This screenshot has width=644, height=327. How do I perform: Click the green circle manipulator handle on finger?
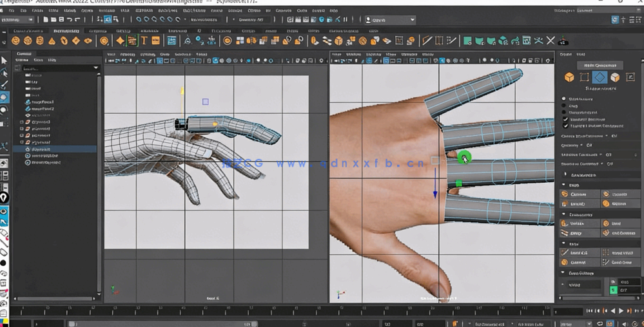point(464,156)
